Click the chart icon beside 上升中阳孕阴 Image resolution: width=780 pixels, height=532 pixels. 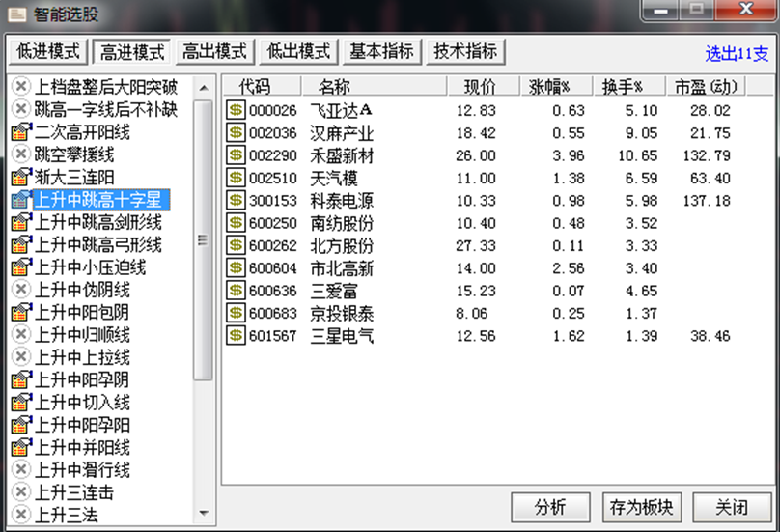(x=21, y=379)
